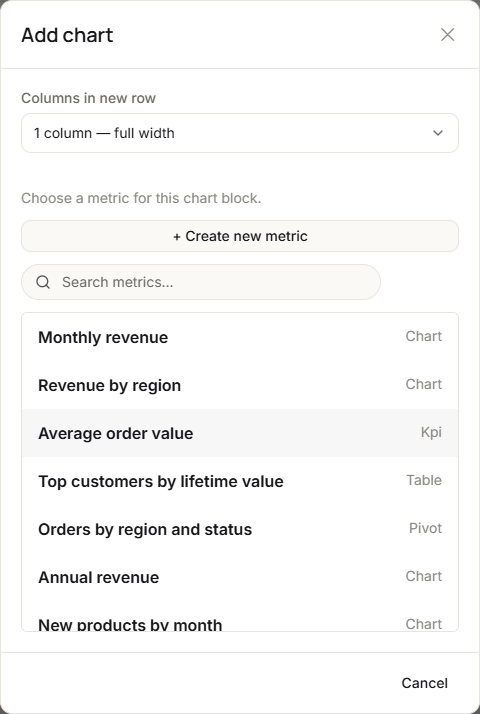Close the Add chart dialog
Screen dimensions: 480x714
click(x=447, y=35)
